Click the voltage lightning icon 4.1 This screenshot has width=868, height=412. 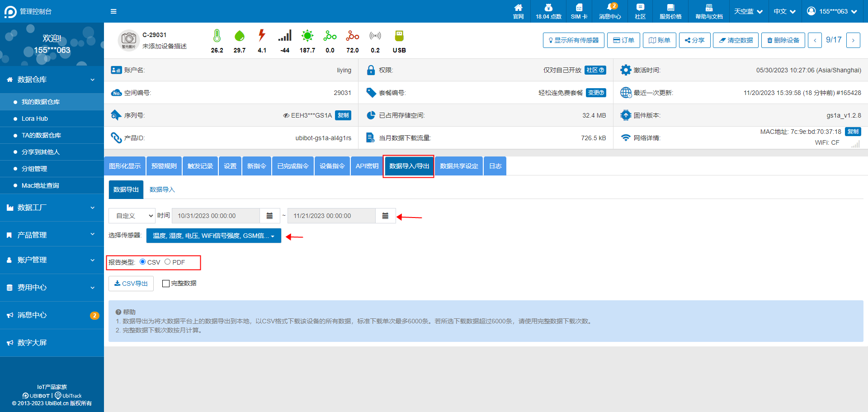(262, 35)
